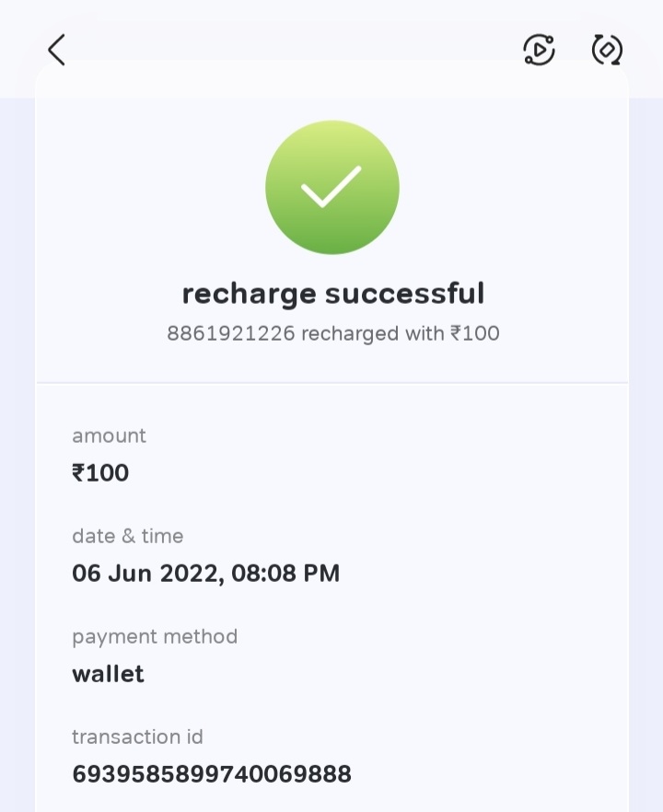Tap the repeat recharge rotating-arrows icon
This screenshot has width=663, height=812.
(607, 50)
